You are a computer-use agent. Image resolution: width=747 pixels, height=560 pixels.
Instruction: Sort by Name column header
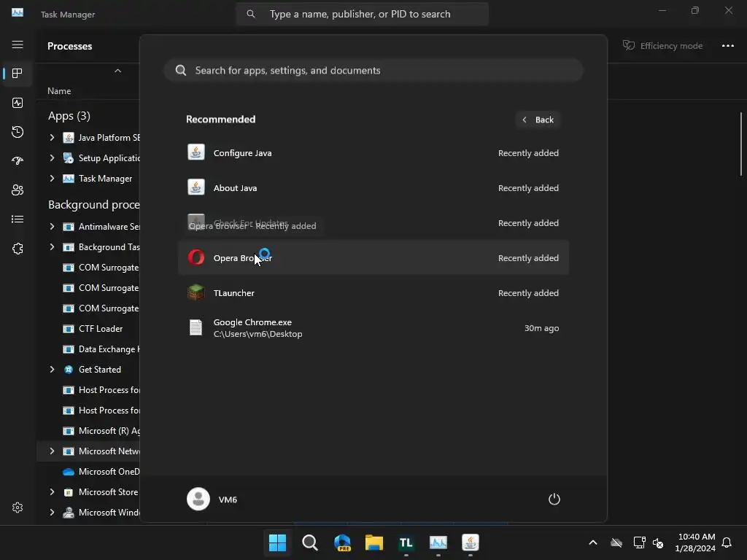59,91
